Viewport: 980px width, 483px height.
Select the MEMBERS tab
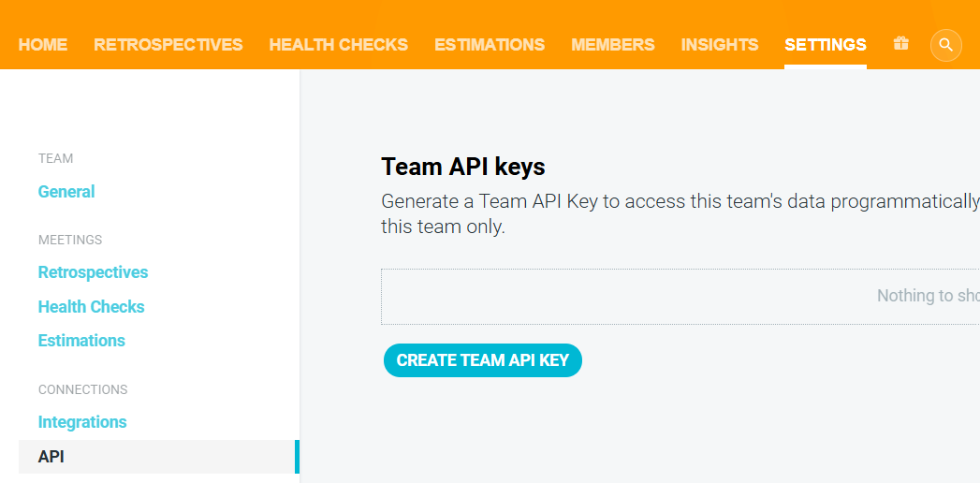(x=612, y=45)
